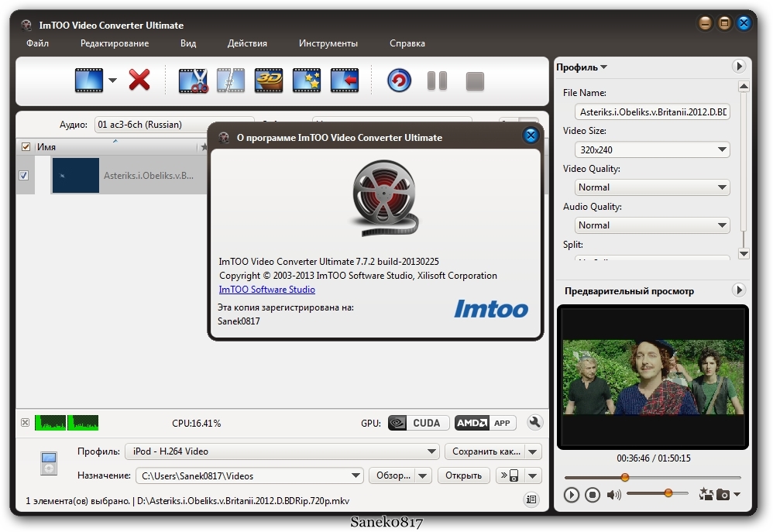
Task: Open the video Effects icon with stars
Action: point(307,80)
